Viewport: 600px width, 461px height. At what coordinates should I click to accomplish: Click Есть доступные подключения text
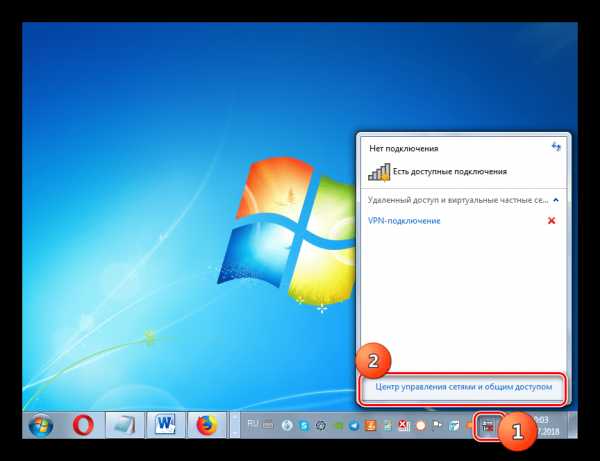(x=450, y=172)
